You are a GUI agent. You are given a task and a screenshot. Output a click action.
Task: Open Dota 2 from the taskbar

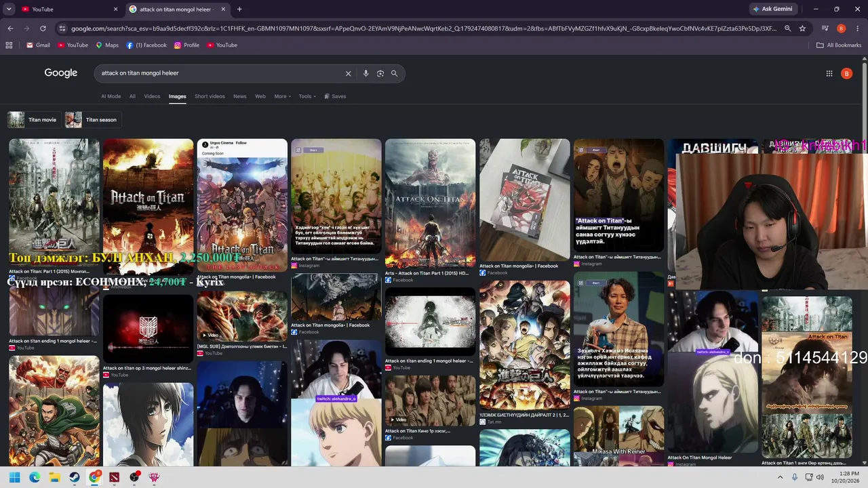[x=114, y=477]
